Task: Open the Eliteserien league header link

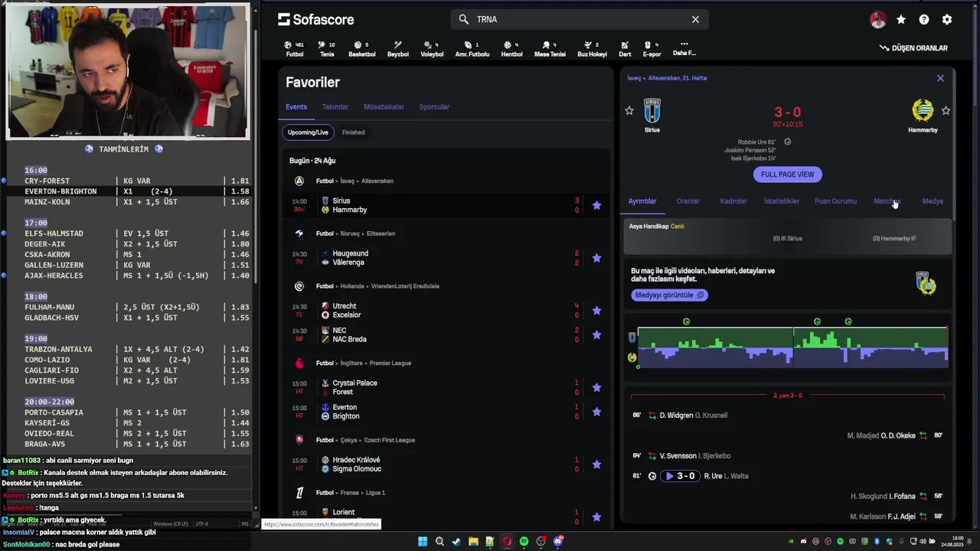Action: coord(380,233)
